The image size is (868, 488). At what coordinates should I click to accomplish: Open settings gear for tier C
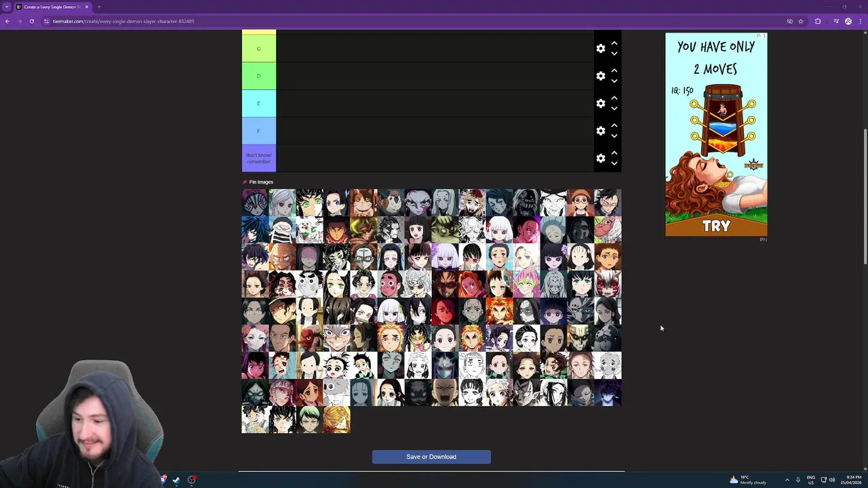600,49
